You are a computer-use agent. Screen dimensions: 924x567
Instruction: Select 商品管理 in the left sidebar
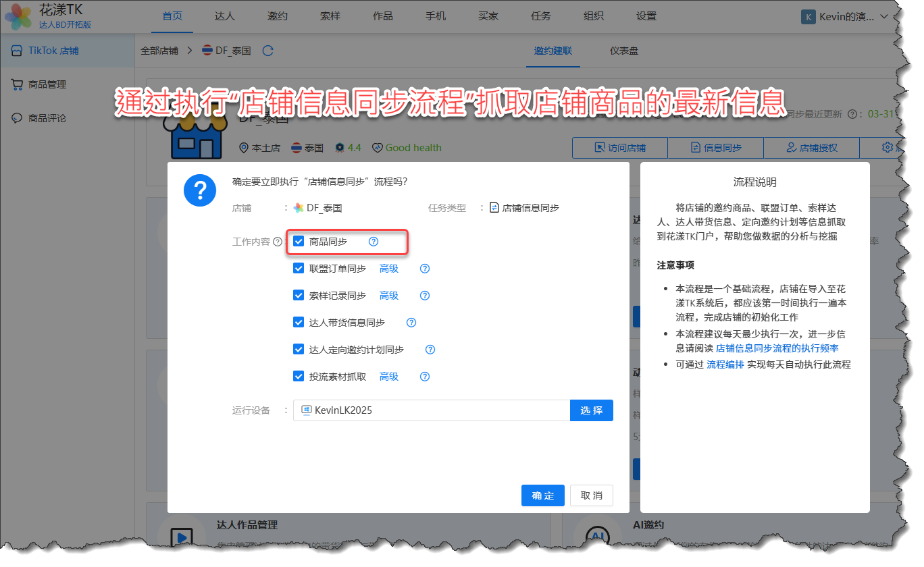(x=47, y=84)
